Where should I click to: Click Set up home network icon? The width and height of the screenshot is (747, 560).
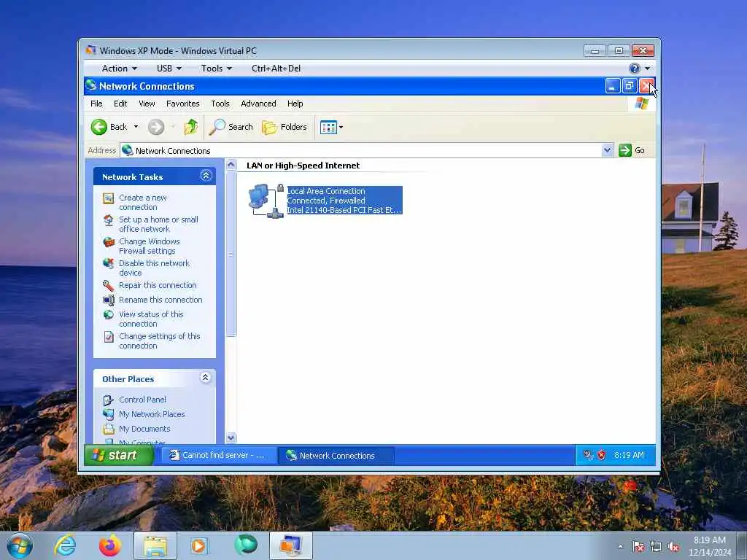(109, 220)
